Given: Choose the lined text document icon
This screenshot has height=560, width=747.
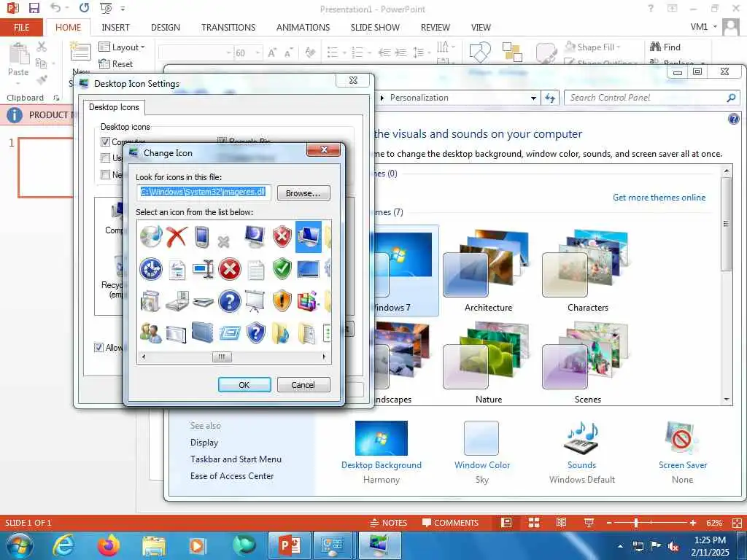Looking at the screenshot, I should point(256,270).
